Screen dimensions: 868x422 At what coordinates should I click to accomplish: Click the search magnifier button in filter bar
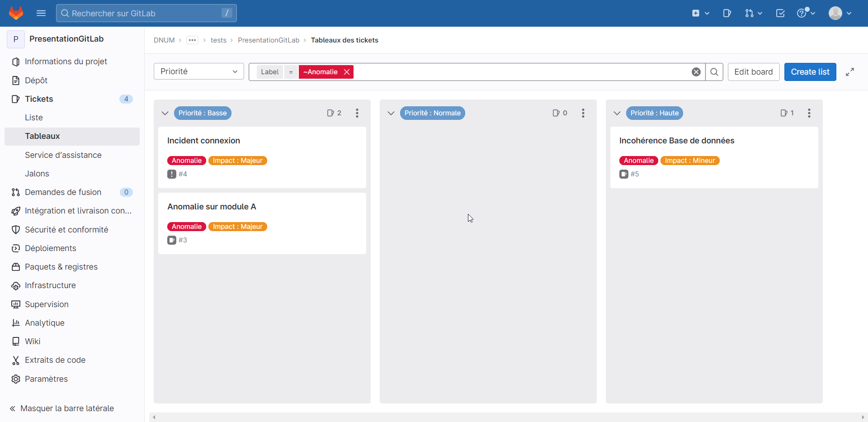(714, 72)
